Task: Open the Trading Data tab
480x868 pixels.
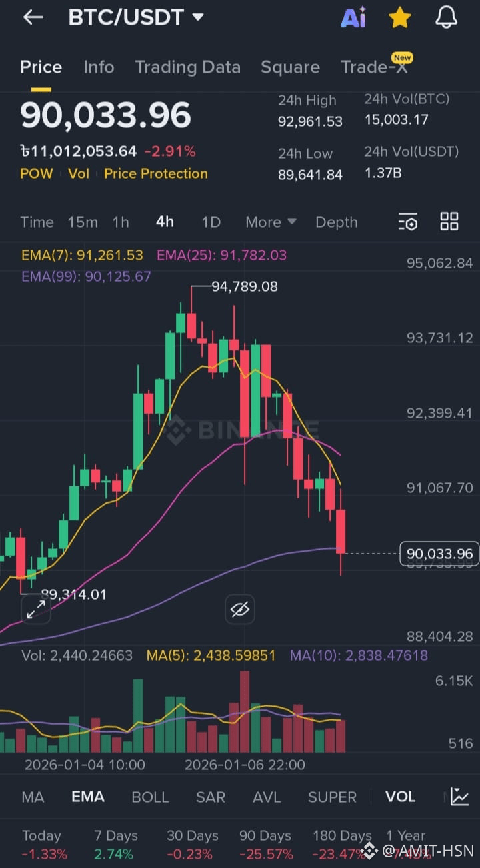Action: [187, 67]
